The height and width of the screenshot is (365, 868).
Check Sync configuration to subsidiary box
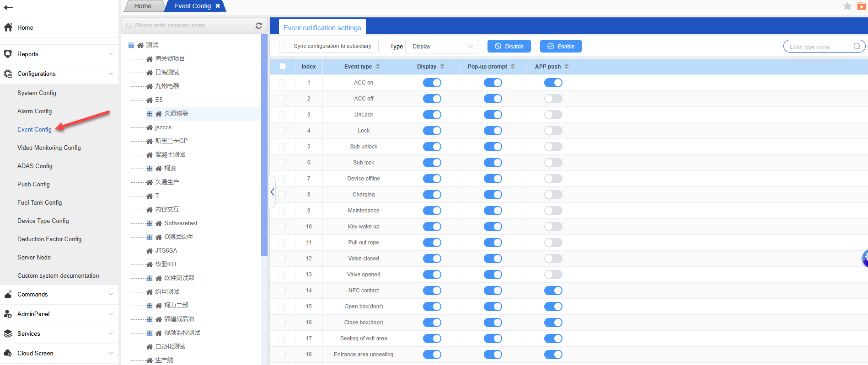(287, 46)
